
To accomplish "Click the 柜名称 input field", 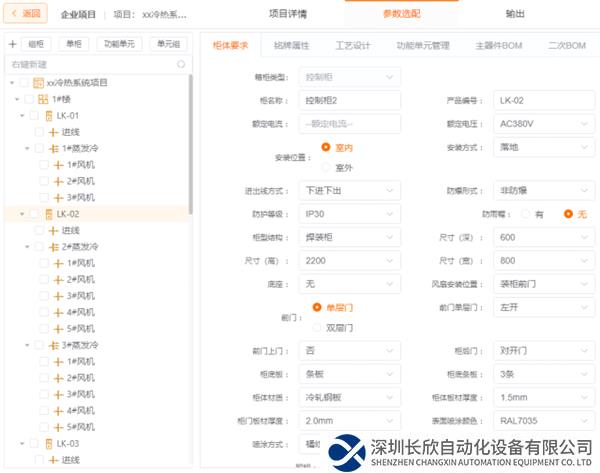I will (349, 101).
